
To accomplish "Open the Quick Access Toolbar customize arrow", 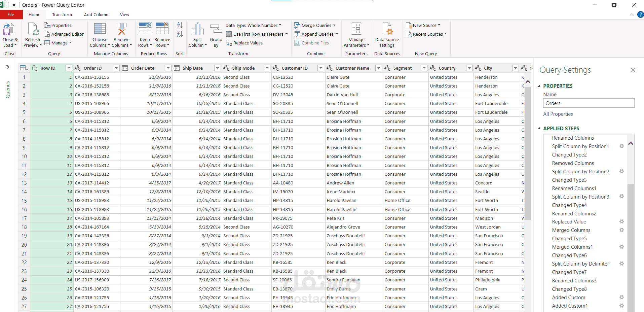I will (x=14, y=5).
